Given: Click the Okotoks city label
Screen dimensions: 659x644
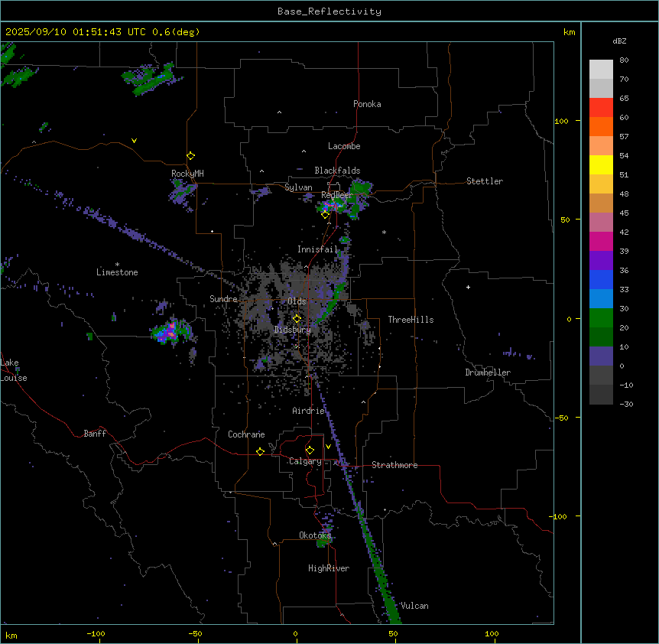Looking at the screenshot, I should point(315,535).
